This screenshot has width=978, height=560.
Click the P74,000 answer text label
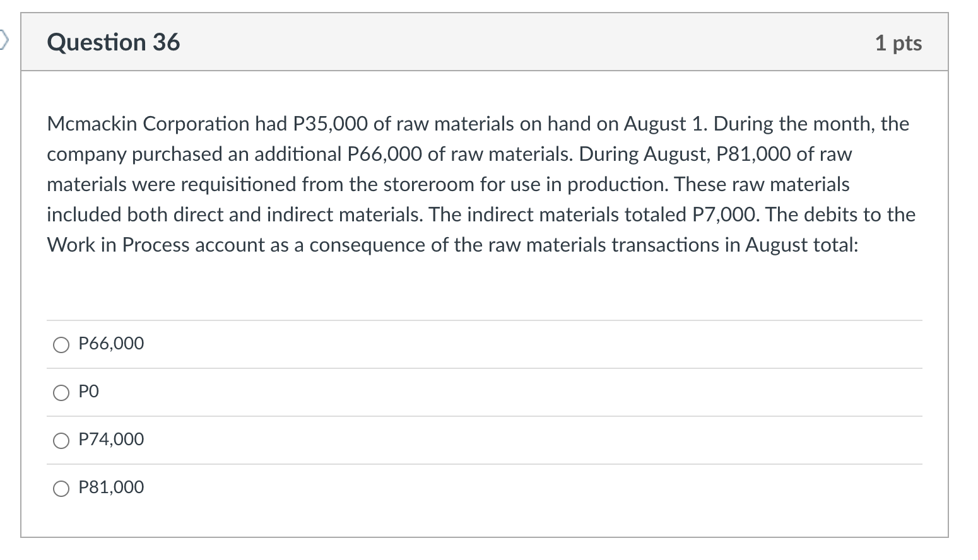point(110,440)
